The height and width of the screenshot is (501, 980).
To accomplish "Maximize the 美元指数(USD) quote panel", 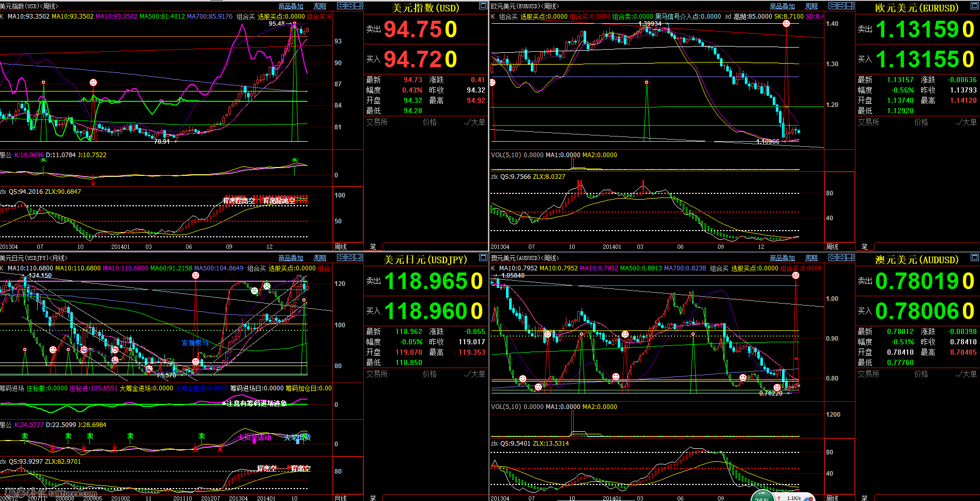I will [x=483, y=6].
